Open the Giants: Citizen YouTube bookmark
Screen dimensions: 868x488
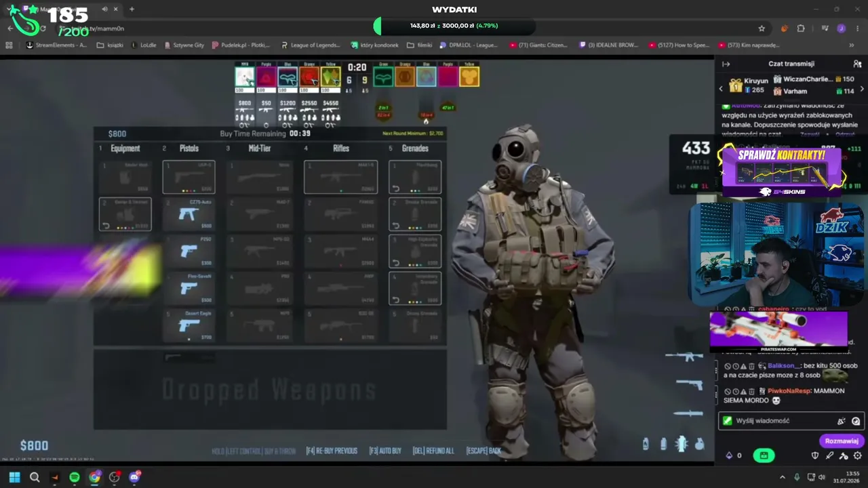(x=538, y=45)
